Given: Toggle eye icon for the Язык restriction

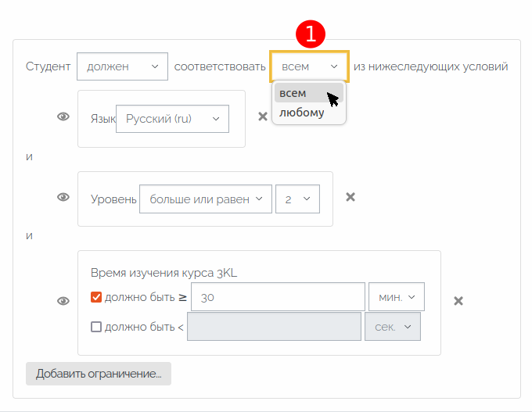Looking at the screenshot, I should point(63,116).
